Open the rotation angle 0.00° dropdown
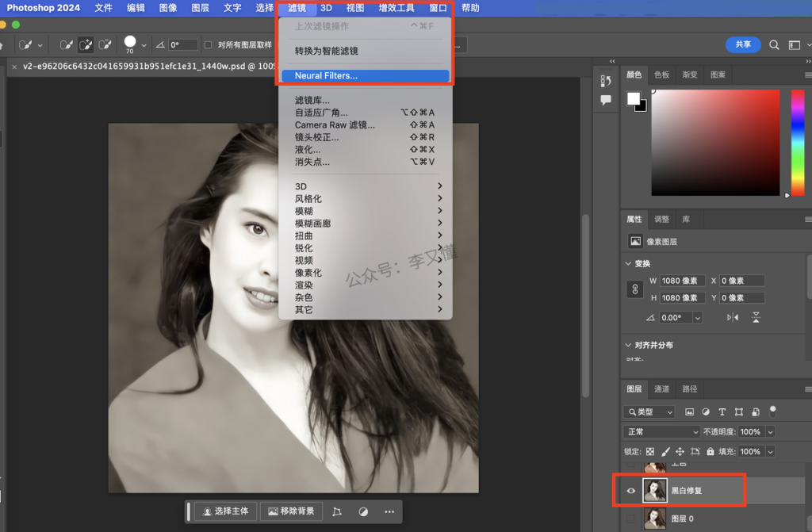This screenshot has height=532, width=812. click(698, 318)
